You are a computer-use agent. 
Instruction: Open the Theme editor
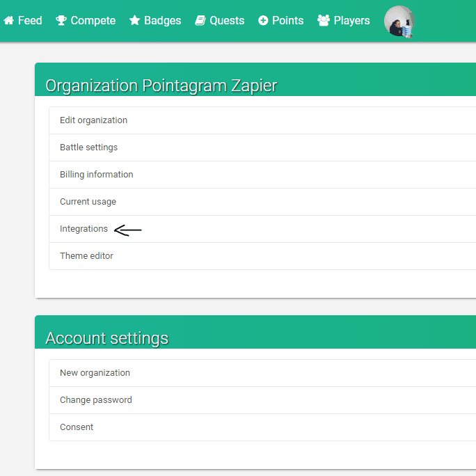262,256
